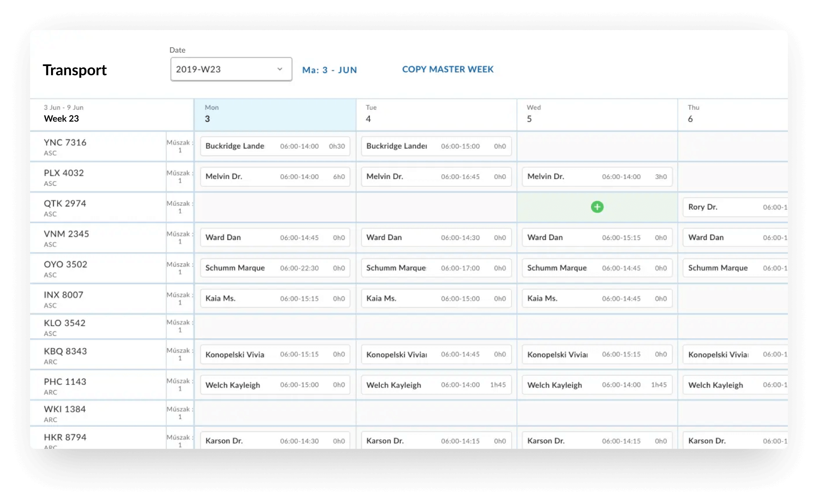Select the Mon 3 column header
This screenshot has height=504, width=818.
275,114
